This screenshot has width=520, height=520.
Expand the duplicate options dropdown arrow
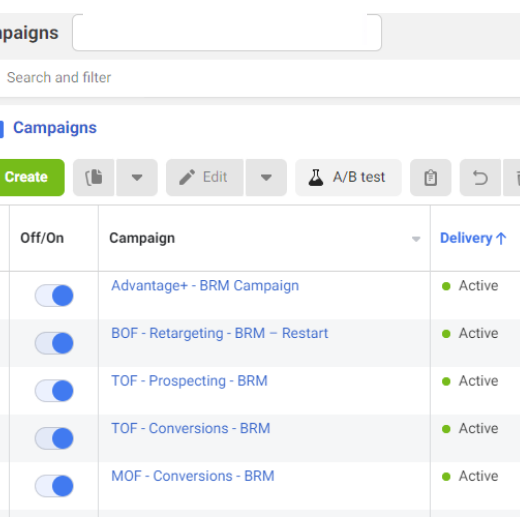(137, 177)
